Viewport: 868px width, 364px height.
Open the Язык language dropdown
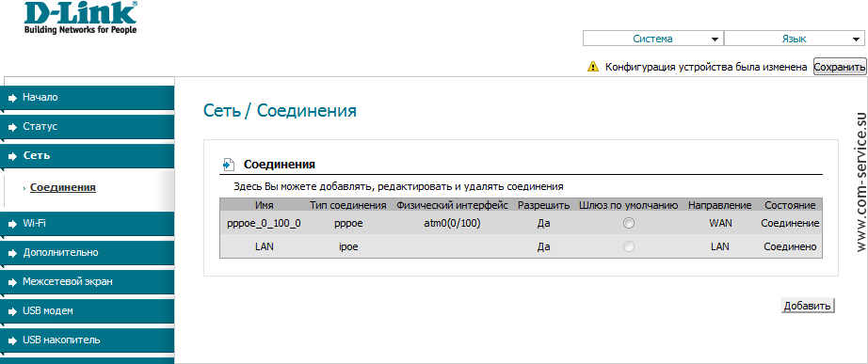point(794,39)
